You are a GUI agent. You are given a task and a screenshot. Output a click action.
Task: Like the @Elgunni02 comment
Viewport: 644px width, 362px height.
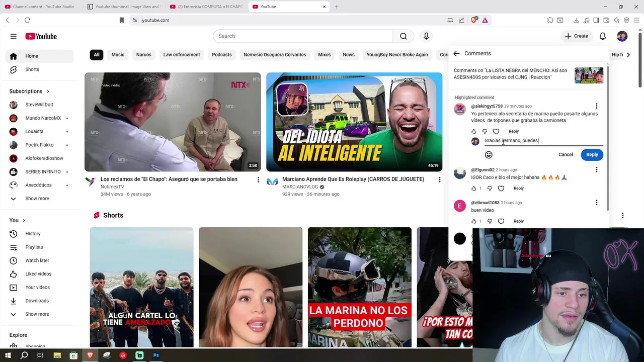click(x=474, y=189)
